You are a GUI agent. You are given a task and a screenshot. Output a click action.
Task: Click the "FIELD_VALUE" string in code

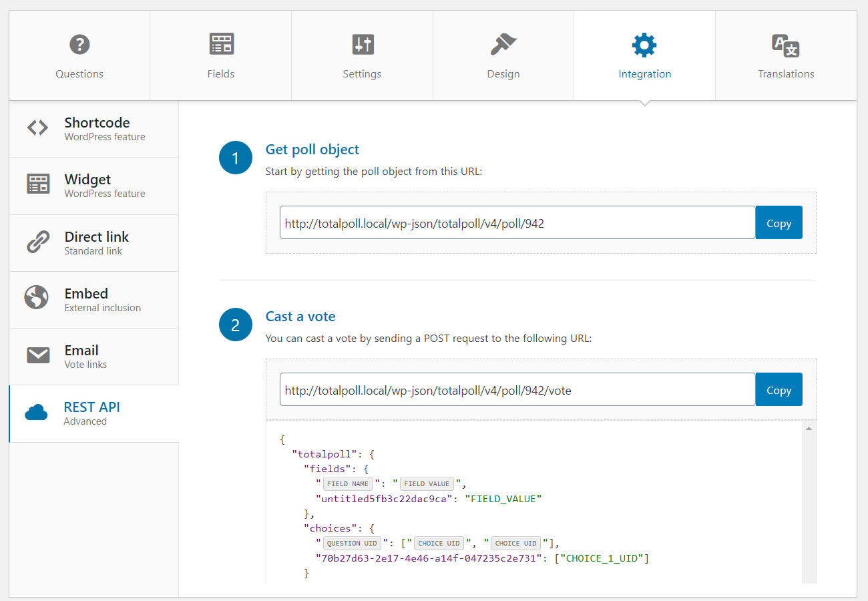503,499
